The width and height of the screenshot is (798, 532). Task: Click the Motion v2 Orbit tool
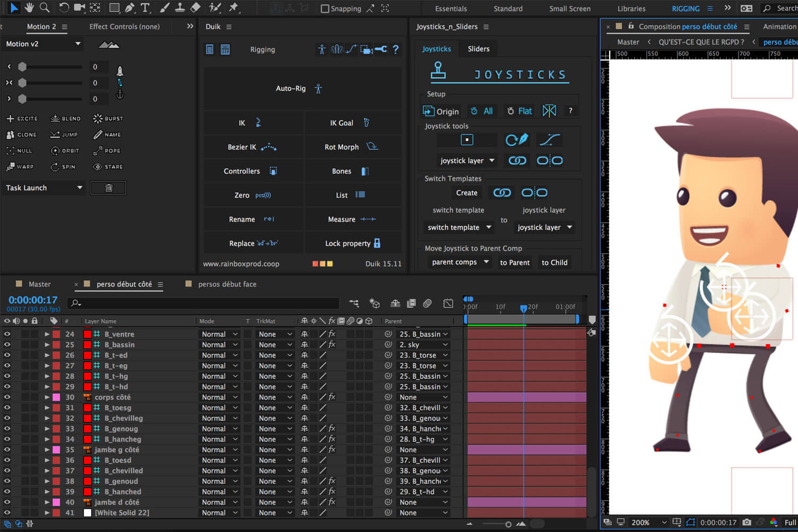click(x=65, y=151)
